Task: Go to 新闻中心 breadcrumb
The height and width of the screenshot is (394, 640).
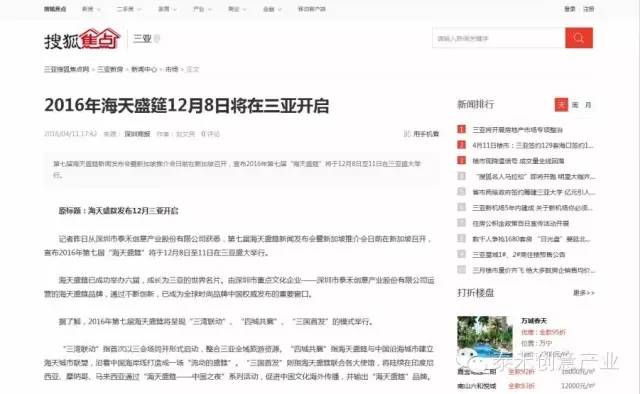Action: [x=144, y=69]
